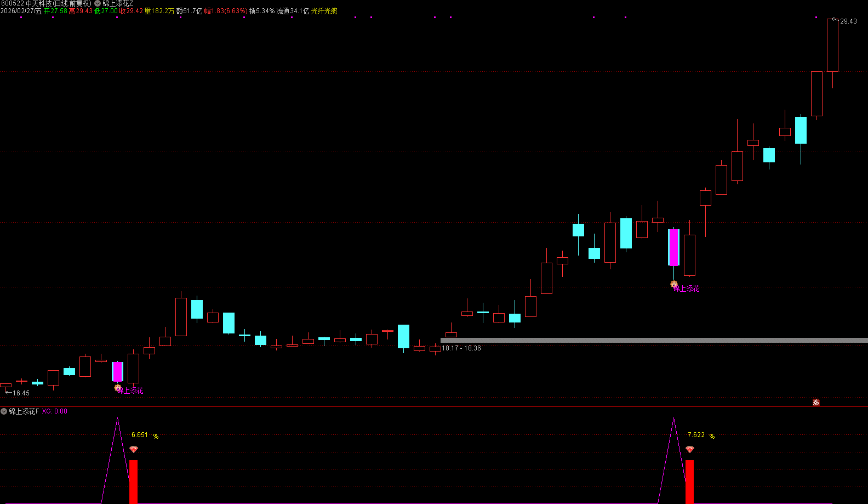Click the XG: 0.00 indicator value
This screenshot has height=504, width=868.
54,411
